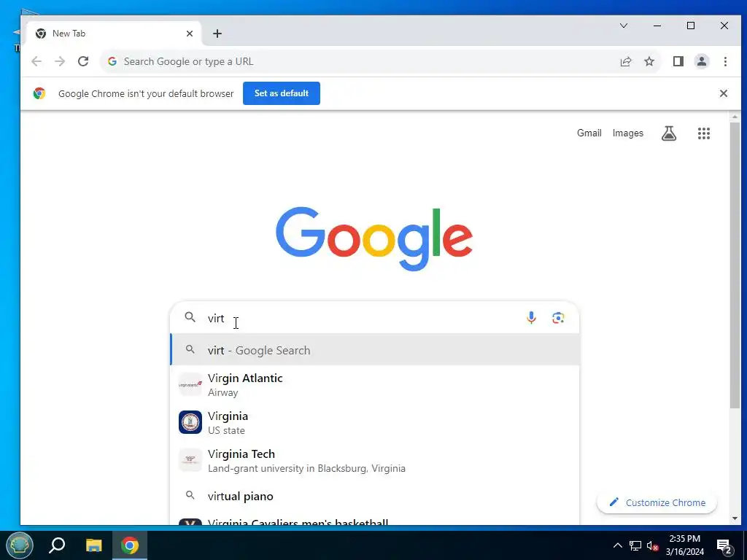Click the Chrome taskbar icon
Screen dimensions: 747x560
pyautogui.click(x=130, y=545)
